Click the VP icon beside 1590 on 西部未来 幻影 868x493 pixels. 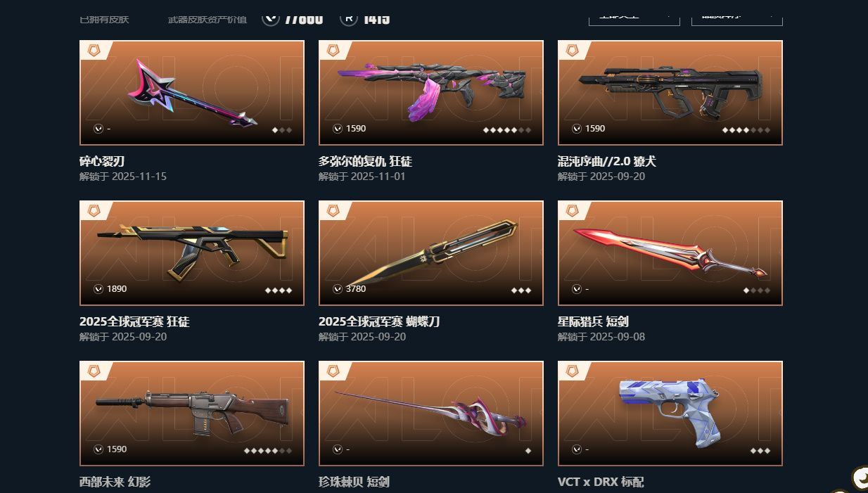(x=98, y=449)
